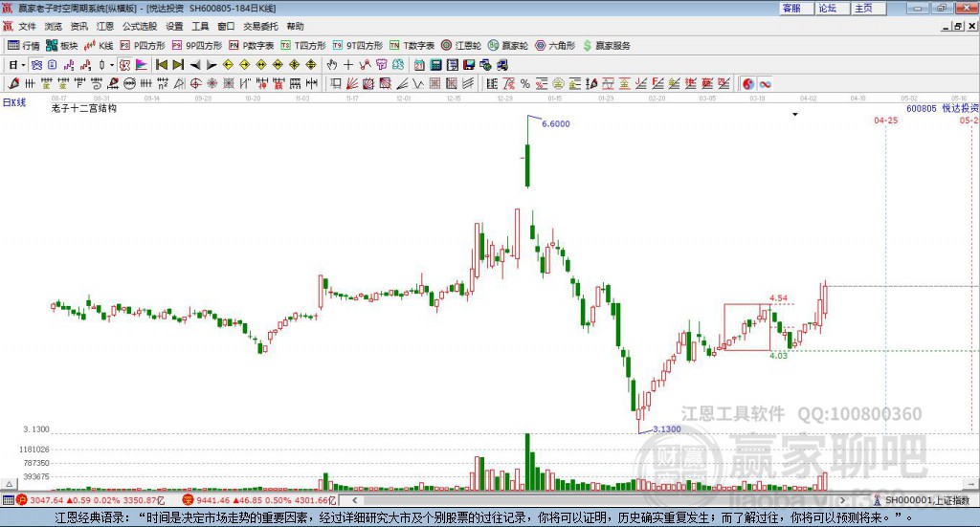
Task: Open the 工具 menu
Action: (x=200, y=26)
